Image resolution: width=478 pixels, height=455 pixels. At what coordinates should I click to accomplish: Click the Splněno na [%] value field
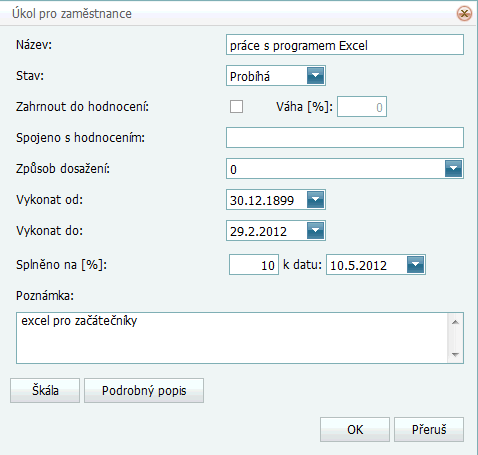click(x=254, y=265)
